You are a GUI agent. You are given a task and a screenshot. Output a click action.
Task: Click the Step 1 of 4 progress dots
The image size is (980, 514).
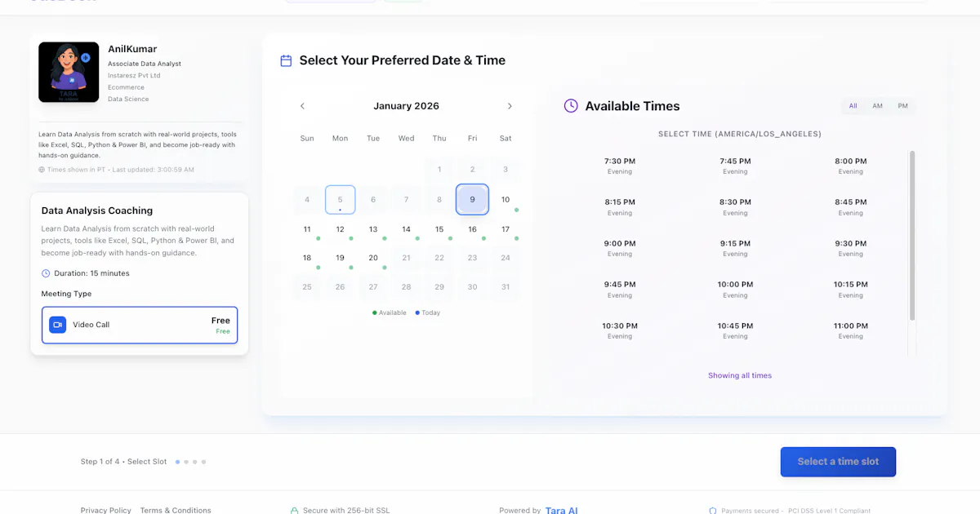coord(191,462)
